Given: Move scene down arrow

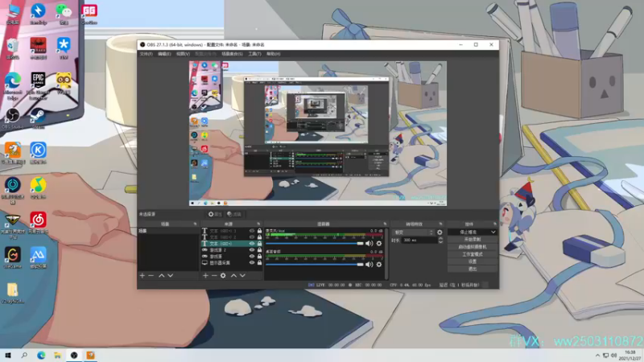Looking at the screenshot, I should click(171, 275).
